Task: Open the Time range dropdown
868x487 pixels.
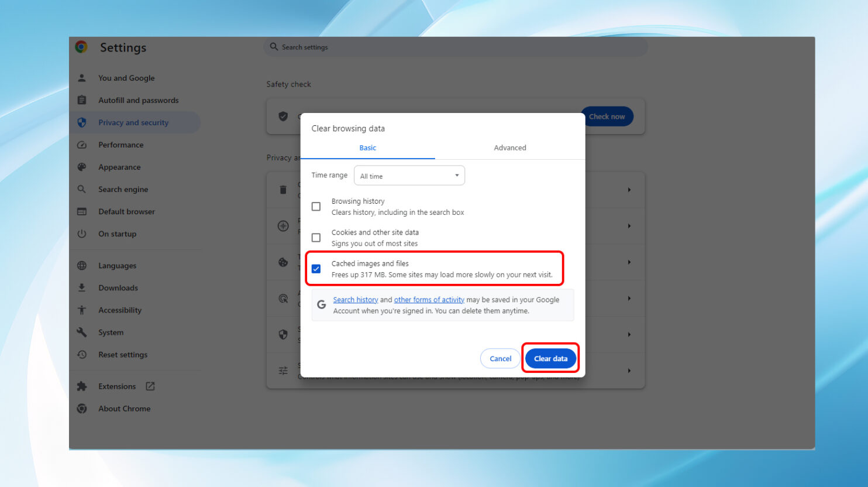Action: click(x=409, y=176)
